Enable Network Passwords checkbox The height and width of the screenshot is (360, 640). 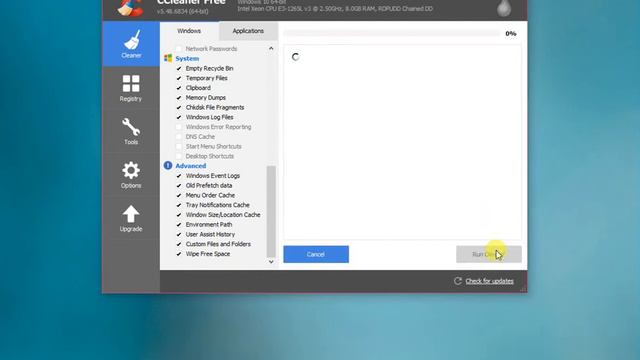179,49
